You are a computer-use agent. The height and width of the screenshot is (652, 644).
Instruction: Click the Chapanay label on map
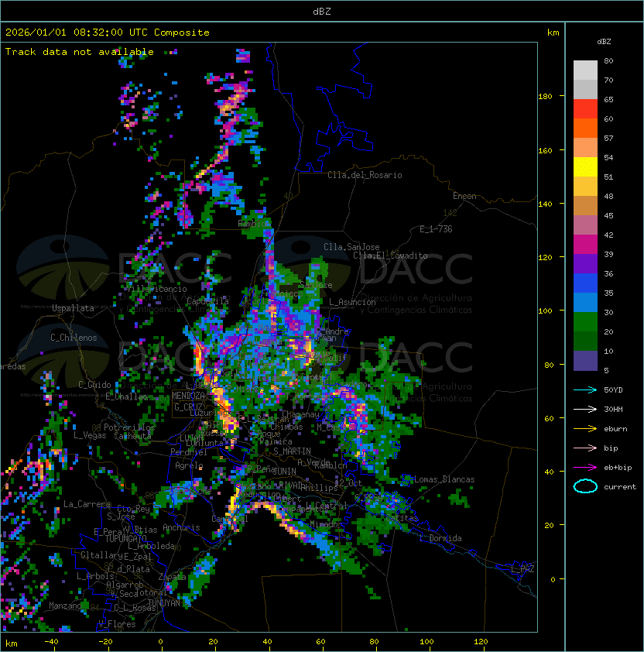pos(300,414)
